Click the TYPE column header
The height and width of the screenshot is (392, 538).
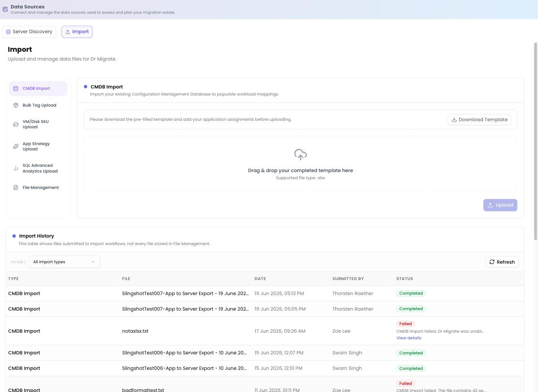13,279
